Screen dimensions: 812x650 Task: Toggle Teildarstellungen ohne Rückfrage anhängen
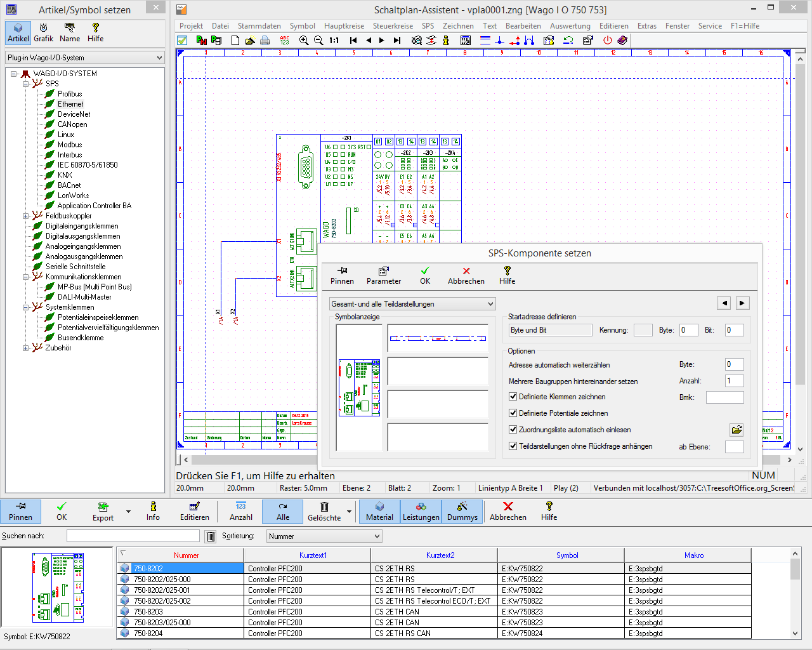(513, 446)
